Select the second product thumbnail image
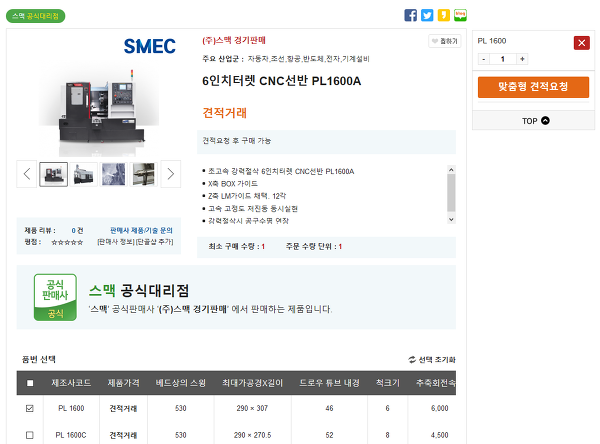Viewport: 600px width, 444px height. (x=83, y=175)
